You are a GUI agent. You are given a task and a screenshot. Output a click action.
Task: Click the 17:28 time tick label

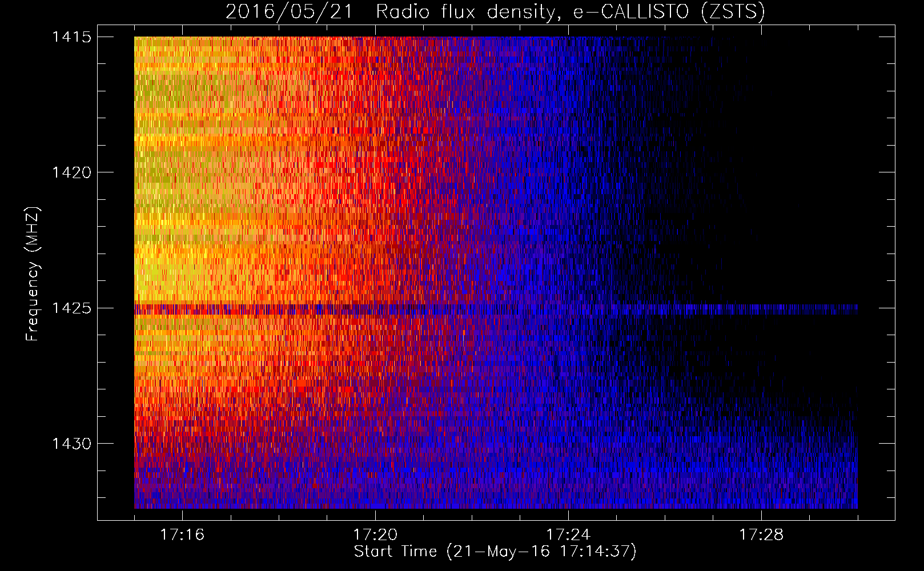point(761,534)
